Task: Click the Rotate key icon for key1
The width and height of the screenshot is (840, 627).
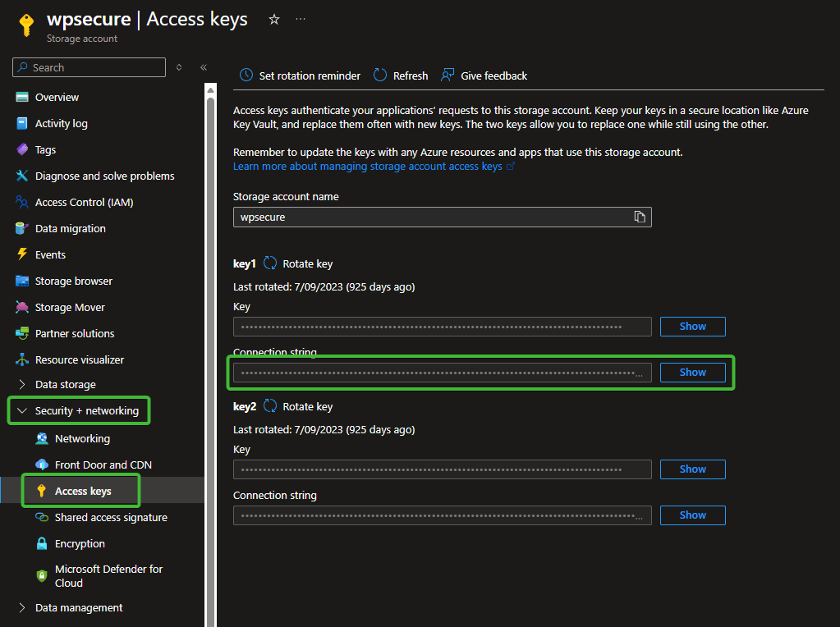Action: click(270, 263)
